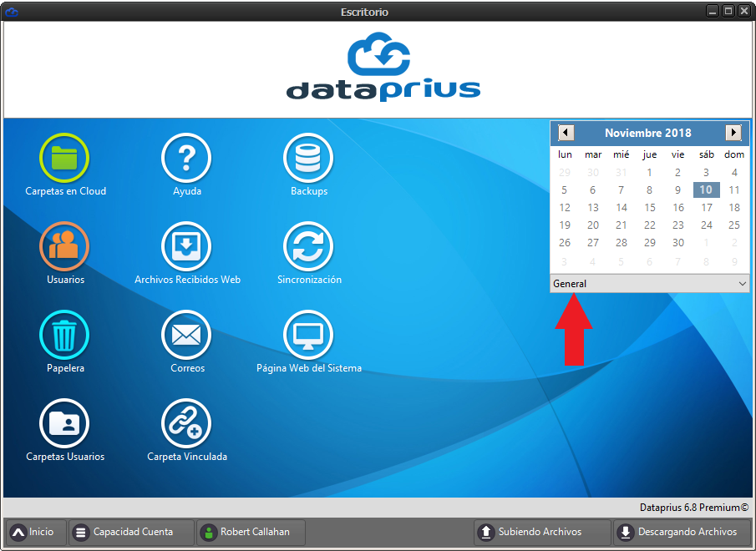The height and width of the screenshot is (551, 756).
Task: Click the Noviembre 2018 calendar header
Action: pos(648,133)
